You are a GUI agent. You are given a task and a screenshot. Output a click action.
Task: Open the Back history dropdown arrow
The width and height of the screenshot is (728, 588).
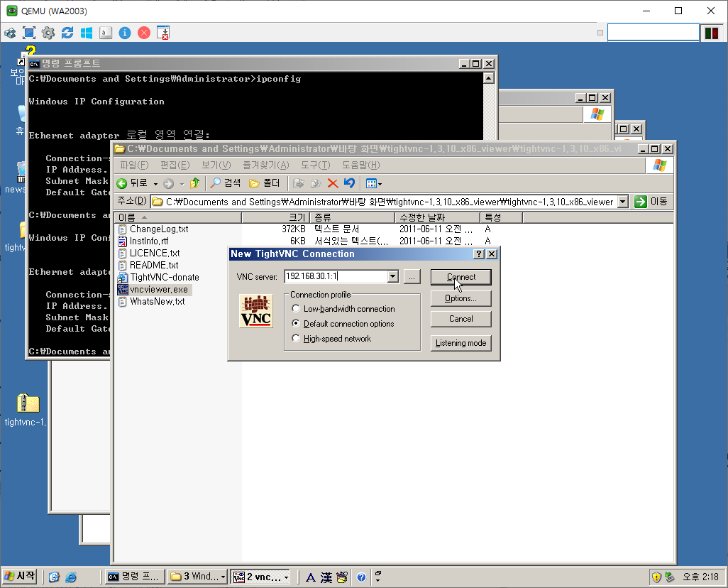click(155, 184)
